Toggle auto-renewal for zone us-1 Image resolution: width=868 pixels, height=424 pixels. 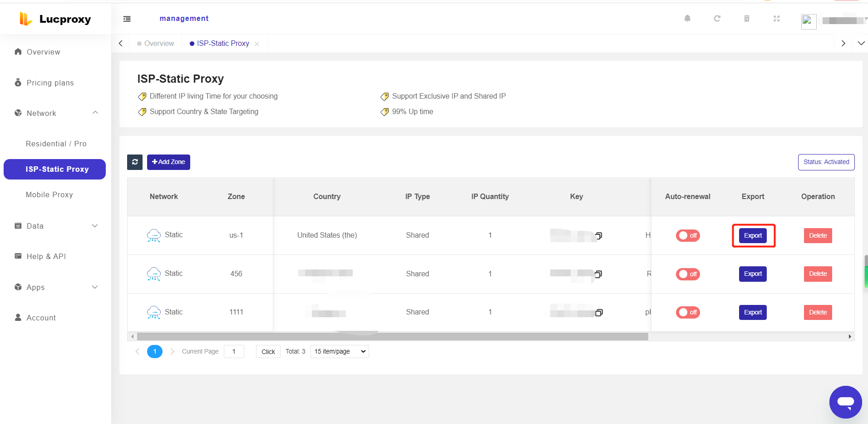tap(688, 235)
